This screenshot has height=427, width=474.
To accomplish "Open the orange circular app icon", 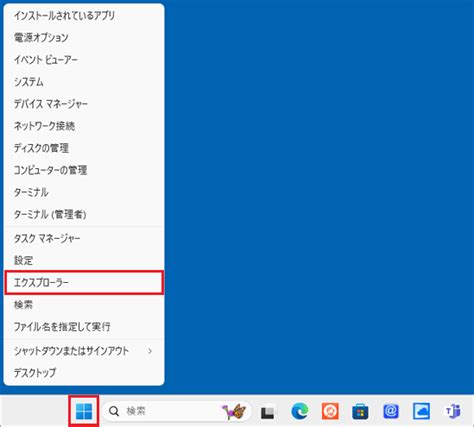I will tap(330, 411).
